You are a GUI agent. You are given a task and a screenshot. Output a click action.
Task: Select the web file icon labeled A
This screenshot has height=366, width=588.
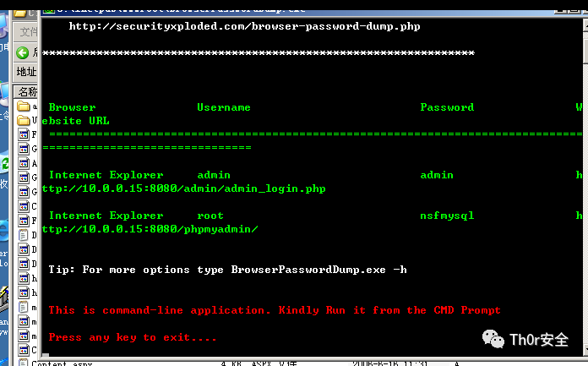[x=24, y=163]
